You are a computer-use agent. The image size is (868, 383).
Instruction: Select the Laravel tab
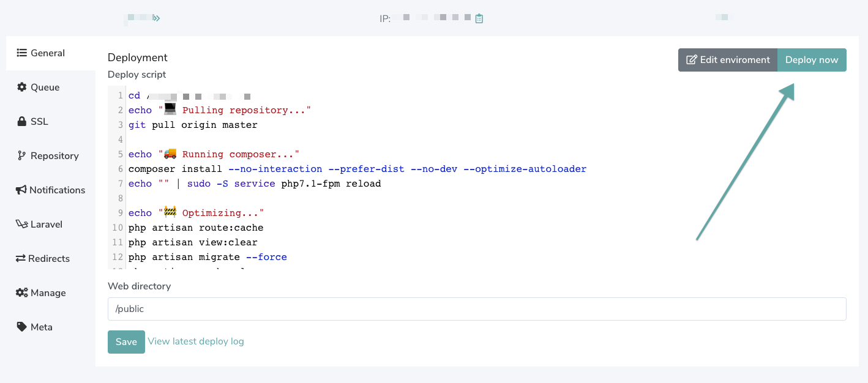pyautogui.click(x=51, y=225)
